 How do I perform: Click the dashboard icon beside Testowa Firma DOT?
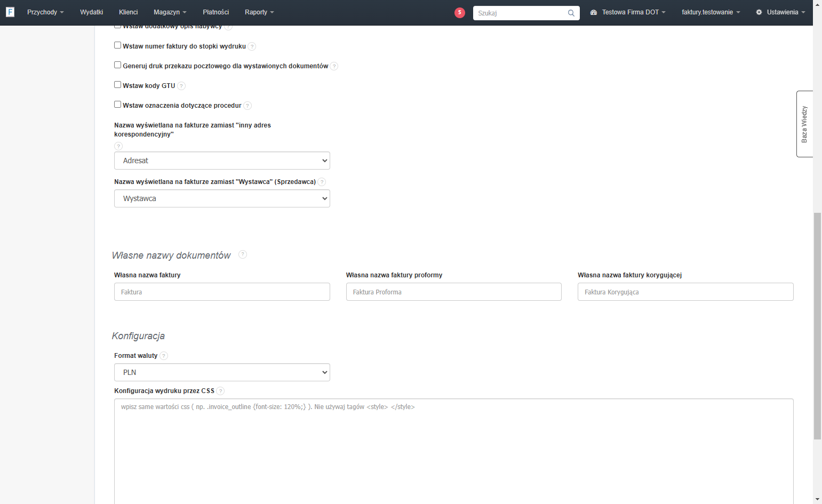[594, 12]
